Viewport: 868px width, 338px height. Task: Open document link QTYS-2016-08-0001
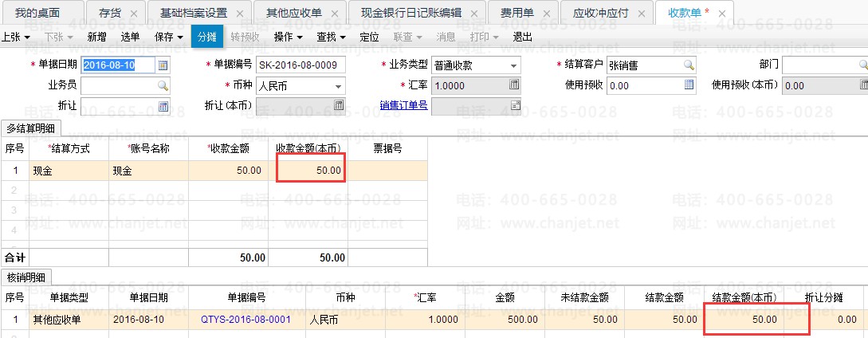click(x=246, y=320)
